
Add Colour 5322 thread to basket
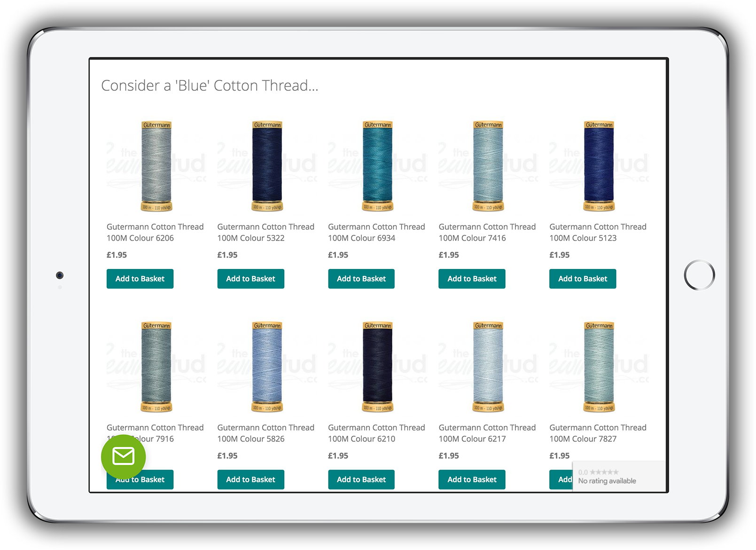pyautogui.click(x=251, y=279)
